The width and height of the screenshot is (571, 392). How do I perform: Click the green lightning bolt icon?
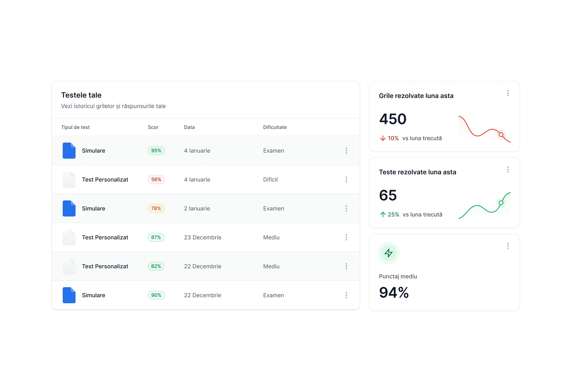(x=388, y=253)
